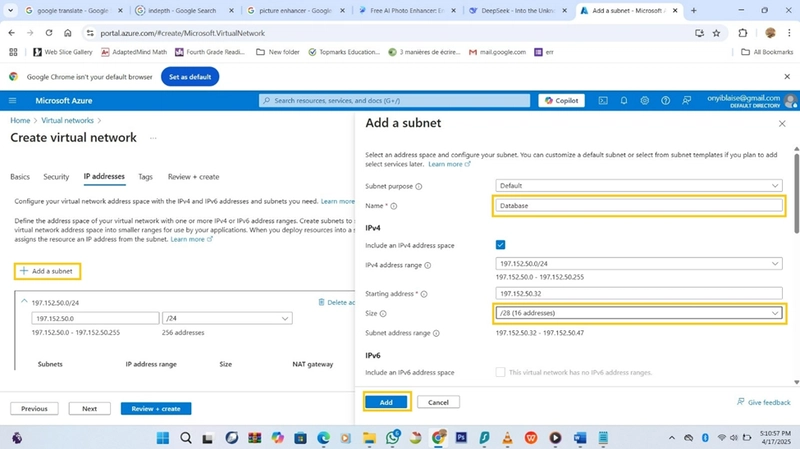800x449 pixels.
Task: Open Chrome extensions puzzle icon
Action: click(x=743, y=33)
